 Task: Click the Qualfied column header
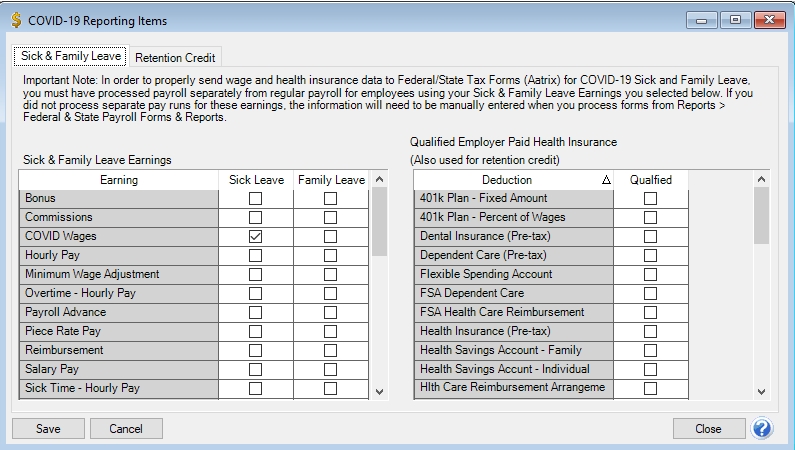pyautogui.click(x=651, y=180)
